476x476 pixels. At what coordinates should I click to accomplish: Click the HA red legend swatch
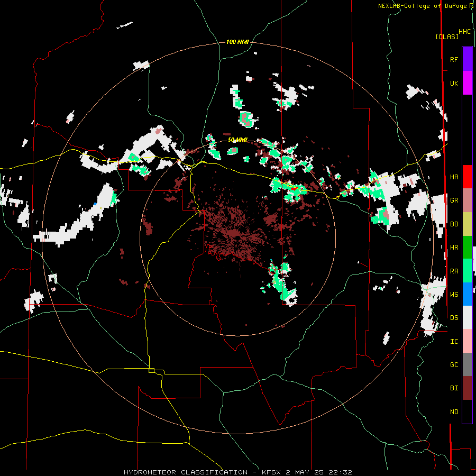[x=467, y=177]
